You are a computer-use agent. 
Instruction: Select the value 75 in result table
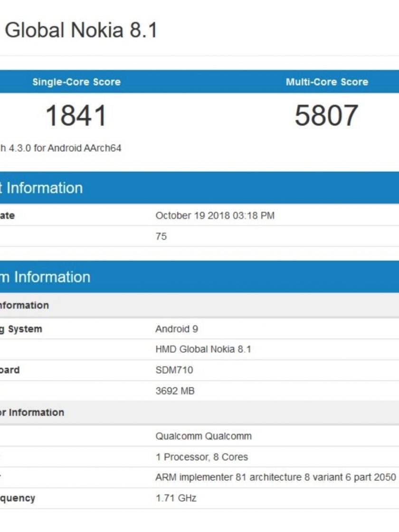161,236
